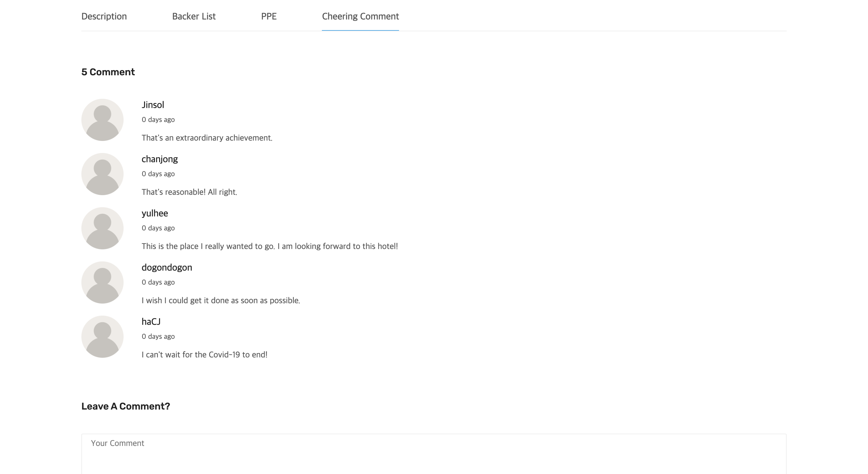
Task: Click yulhee's comment about the hotel
Action: (269, 246)
